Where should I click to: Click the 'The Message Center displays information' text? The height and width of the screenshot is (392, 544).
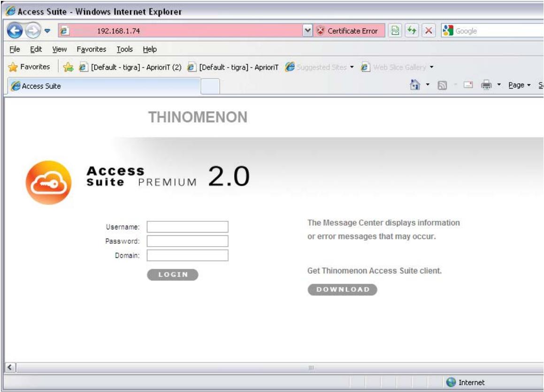point(383,223)
